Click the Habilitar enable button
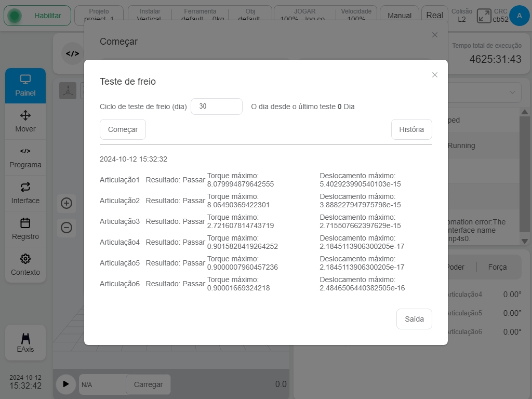This screenshot has height=399, width=532. click(x=37, y=16)
